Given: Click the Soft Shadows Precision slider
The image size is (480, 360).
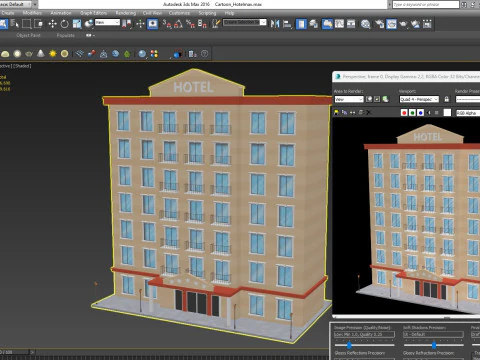Looking at the screenshot, I should coord(433,345).
